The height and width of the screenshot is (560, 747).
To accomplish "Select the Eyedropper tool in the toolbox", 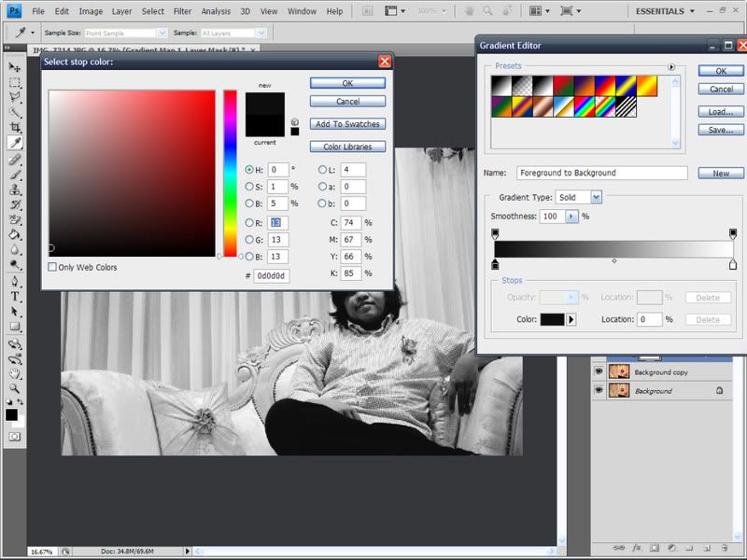I will [15, 143].
